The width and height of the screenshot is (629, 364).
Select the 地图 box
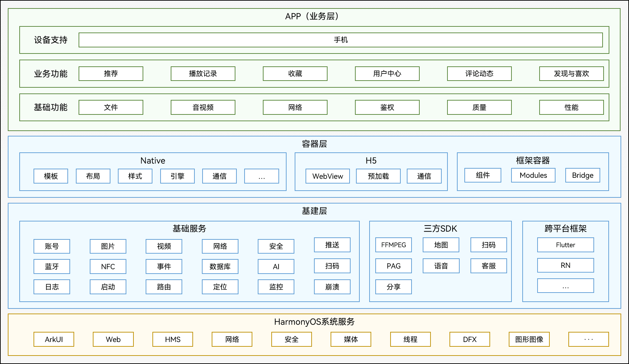(441, 245)
